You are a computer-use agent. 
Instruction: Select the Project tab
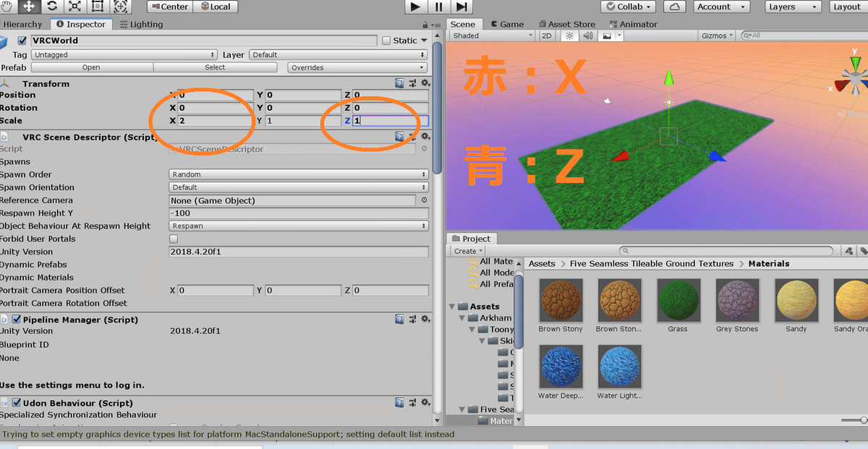(471, 239)
